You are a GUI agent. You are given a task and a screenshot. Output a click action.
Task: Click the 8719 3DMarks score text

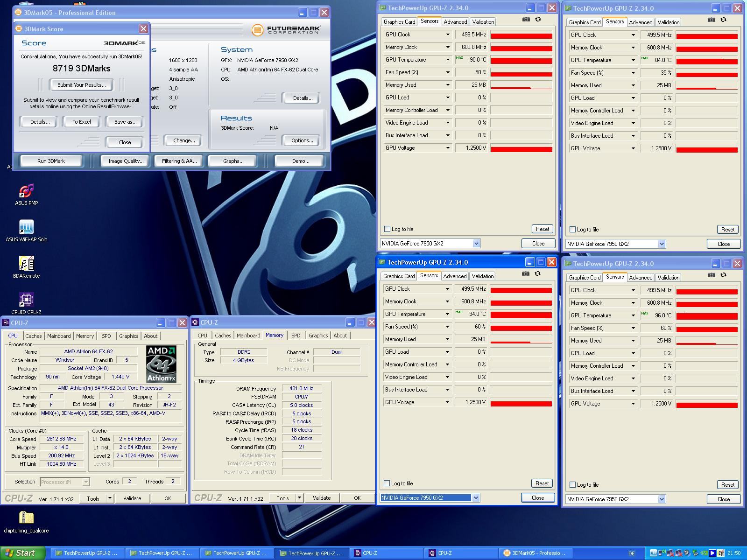[82, 69]
